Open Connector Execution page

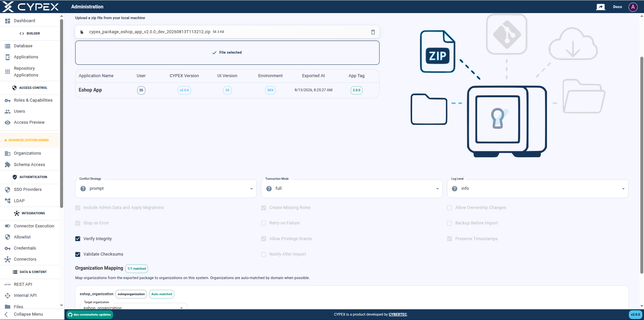point(30,226)
